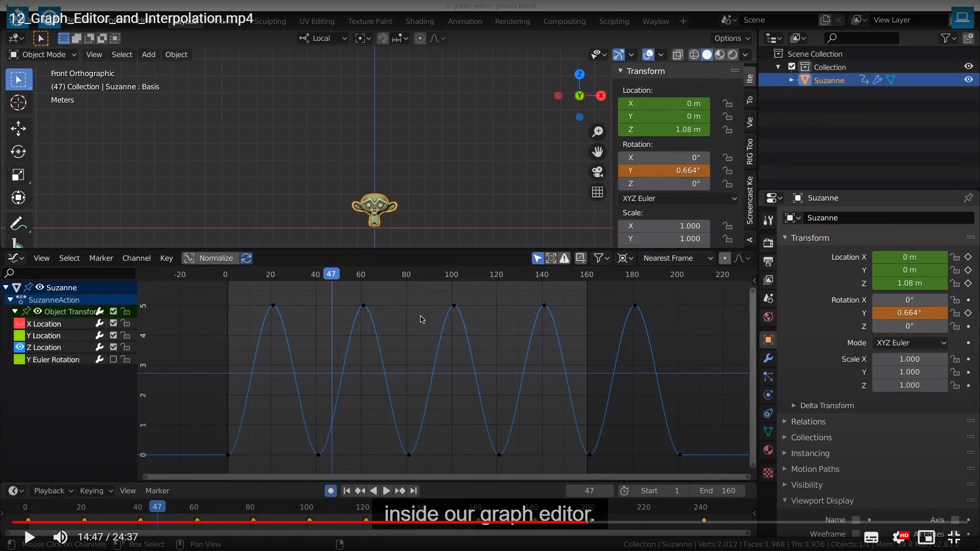Click the Normalize button in graph editor

coord(210,258)
